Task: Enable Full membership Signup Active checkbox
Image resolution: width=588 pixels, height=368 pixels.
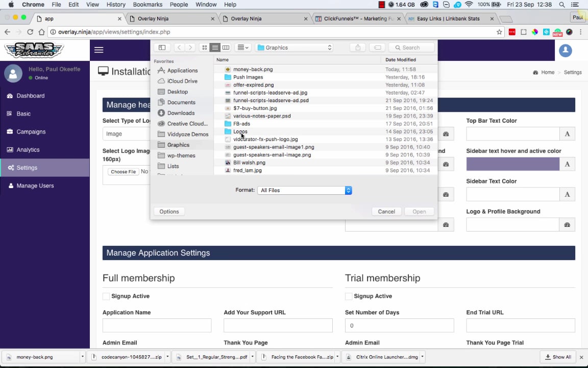Action: coord(106,296)
